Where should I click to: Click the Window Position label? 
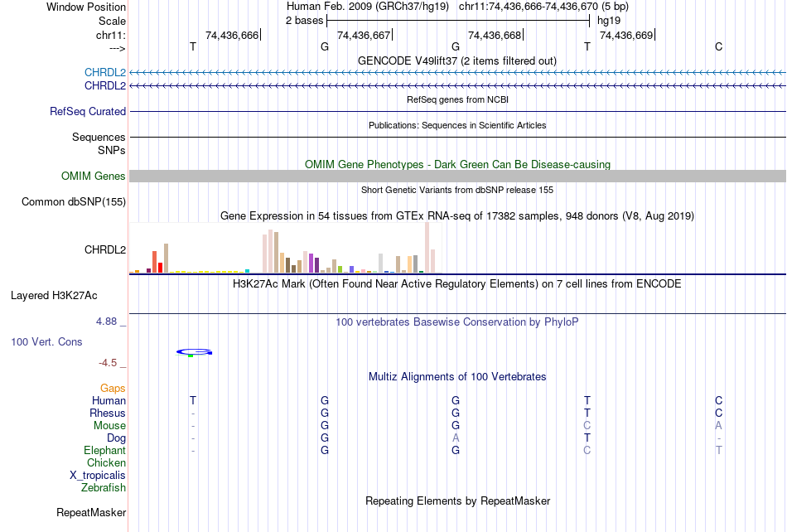coord(86,7)
